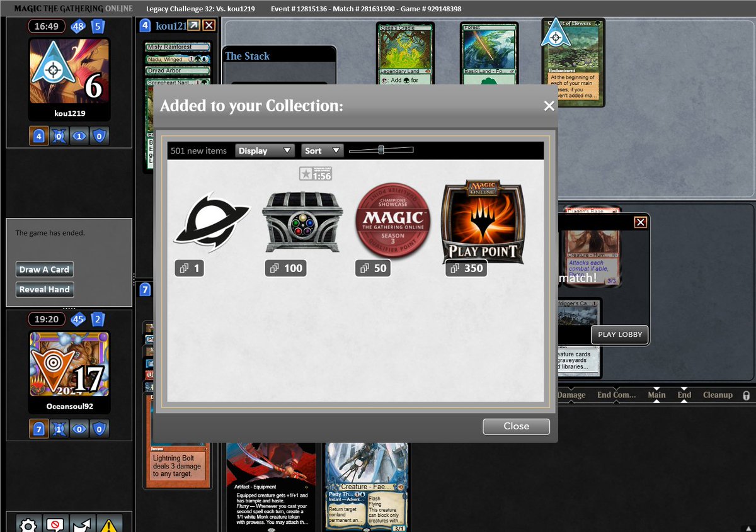Click the star timer badge above the chest
The image size is (756, 532).
315,173
